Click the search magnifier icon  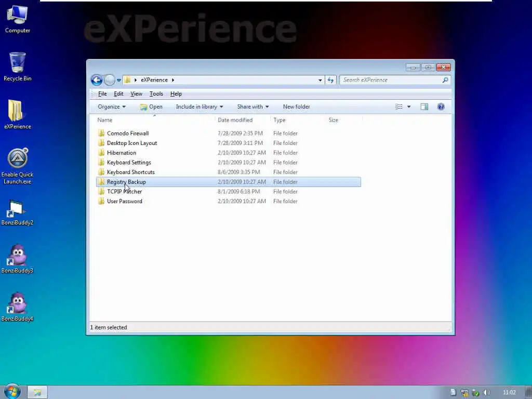pyautogui.click(x=445, y=80)
